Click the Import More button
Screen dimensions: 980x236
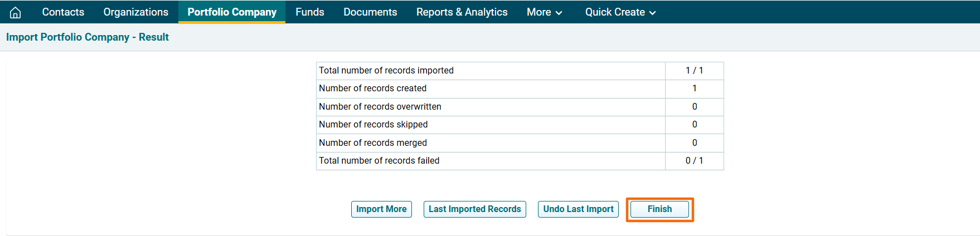tap(381, 209)
